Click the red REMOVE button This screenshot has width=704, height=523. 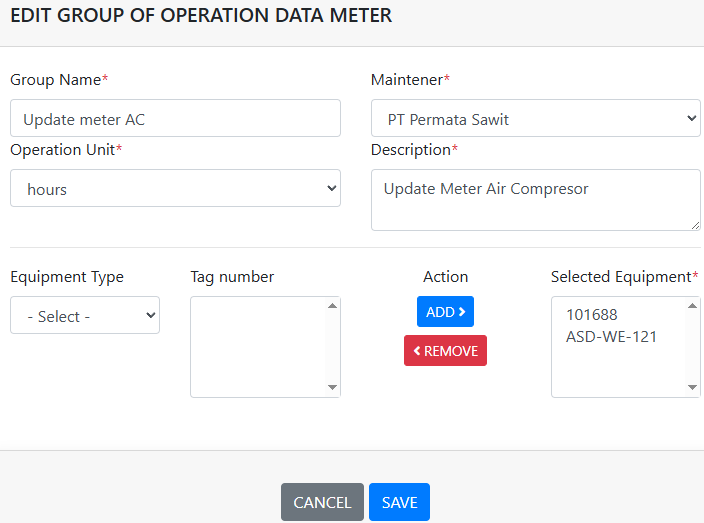[x=445, y=351]
